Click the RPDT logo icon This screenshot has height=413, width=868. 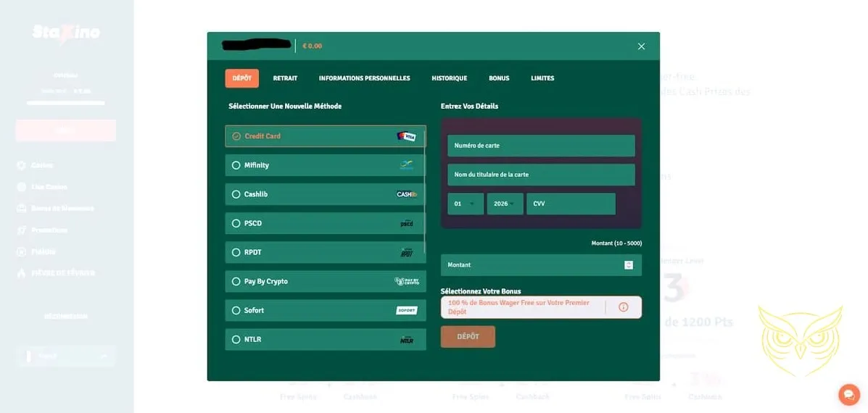406,252
